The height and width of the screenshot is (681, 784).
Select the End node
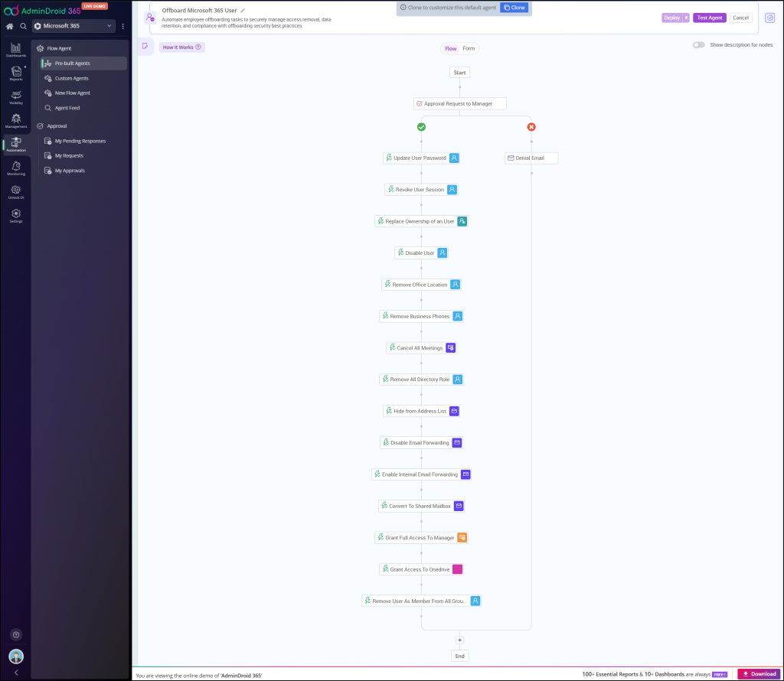click(459, 656)
